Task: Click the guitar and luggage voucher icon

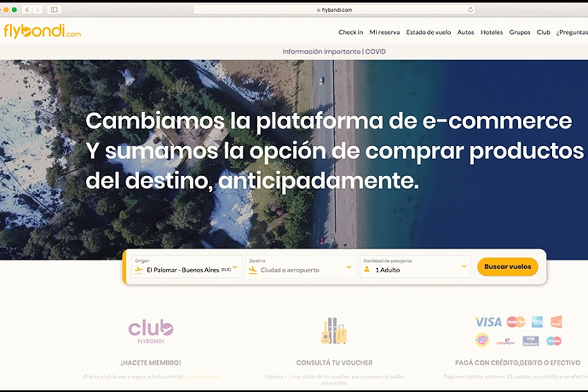Action: point(334,331)
